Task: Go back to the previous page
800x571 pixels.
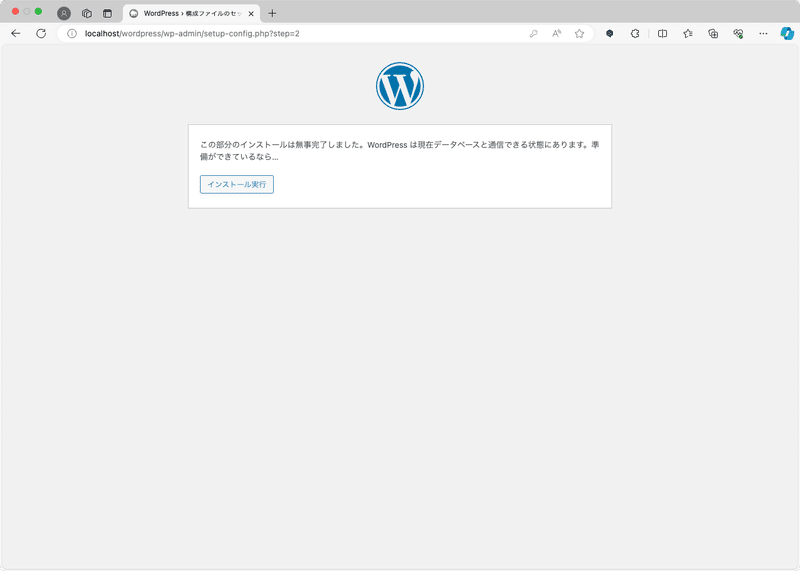Action: click(x=16, y=34)
